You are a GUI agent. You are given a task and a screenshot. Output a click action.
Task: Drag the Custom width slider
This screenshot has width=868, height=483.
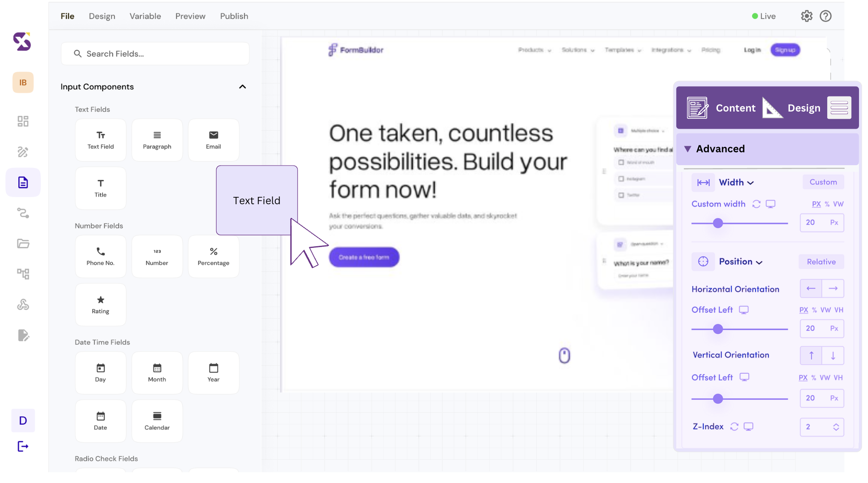[717, 222]
